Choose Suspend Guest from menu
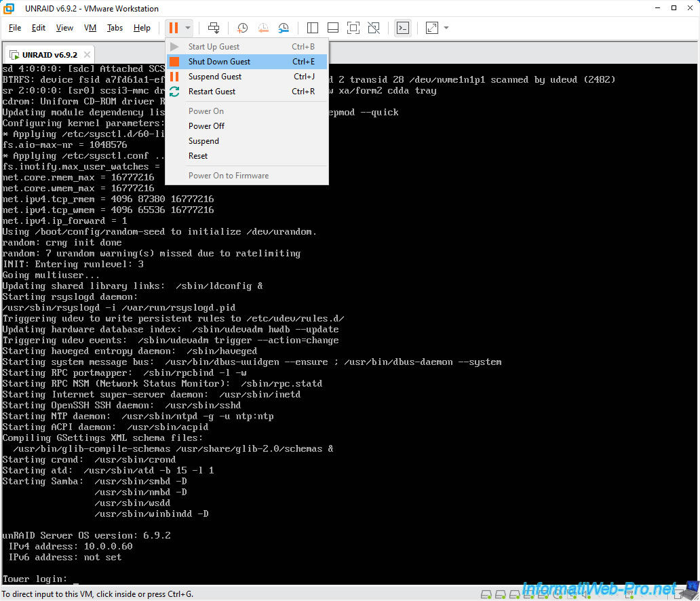The width and height of the screenshot is (700, 601). pos(214,77)
